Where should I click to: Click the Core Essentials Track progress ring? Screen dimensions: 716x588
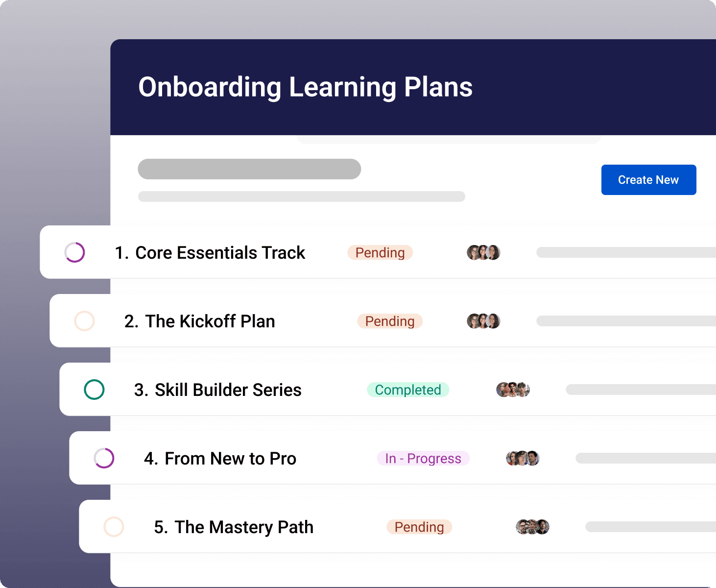[75, 252]
